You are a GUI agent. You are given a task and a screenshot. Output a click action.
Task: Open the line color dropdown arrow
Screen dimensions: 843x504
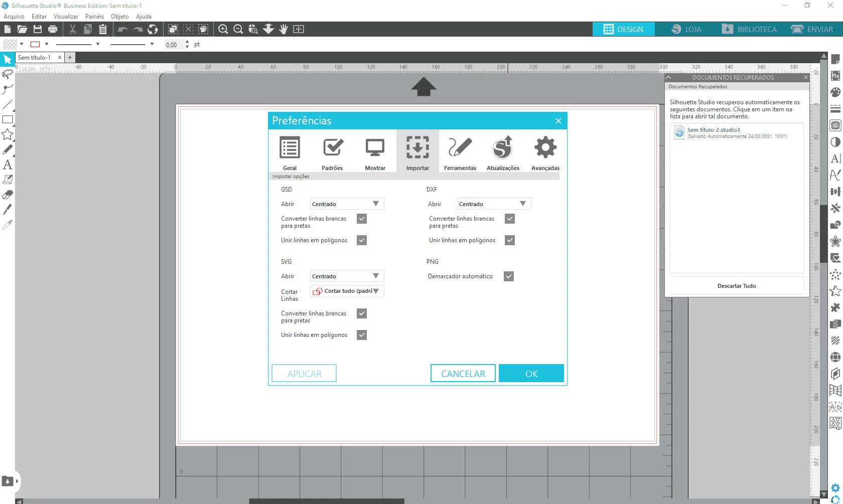47,44
